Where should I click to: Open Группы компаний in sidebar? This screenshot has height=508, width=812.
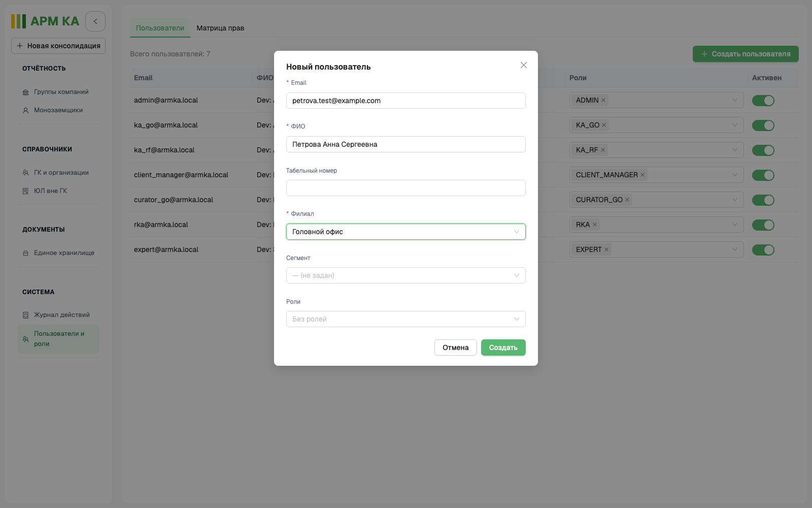pyautogui.click(x=58, y=92)
